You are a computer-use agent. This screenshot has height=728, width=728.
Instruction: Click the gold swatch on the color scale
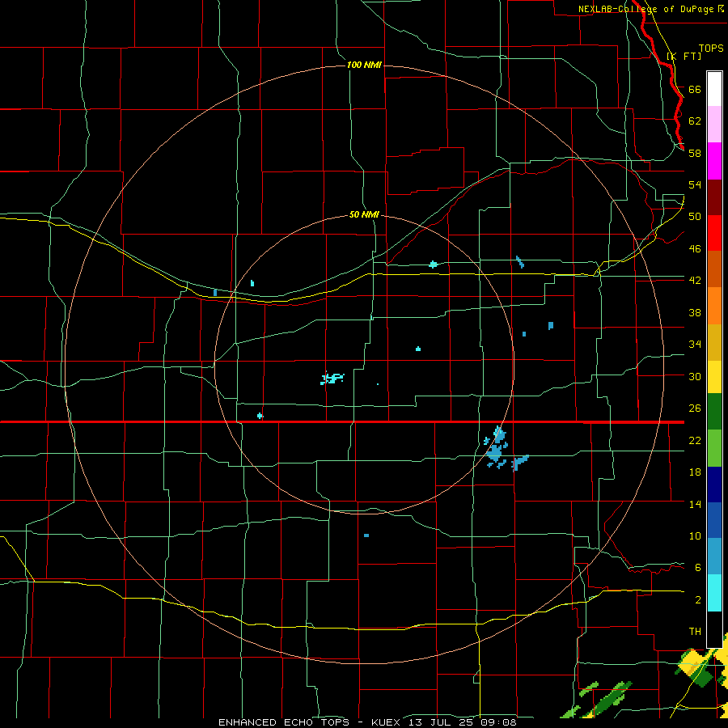point(714,342)
